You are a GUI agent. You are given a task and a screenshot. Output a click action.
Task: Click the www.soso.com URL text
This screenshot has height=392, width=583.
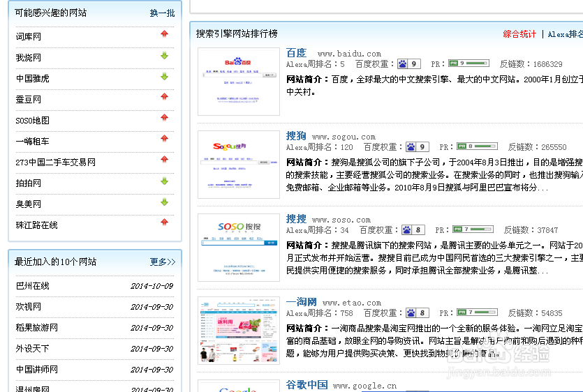[x=341, y=220]
